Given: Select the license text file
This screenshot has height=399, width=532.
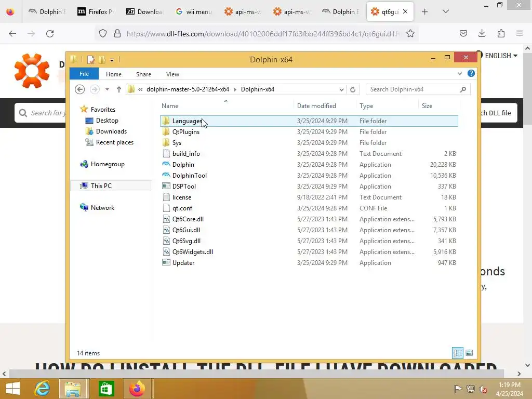Looking at the screenshot, I should pos(309,197).
